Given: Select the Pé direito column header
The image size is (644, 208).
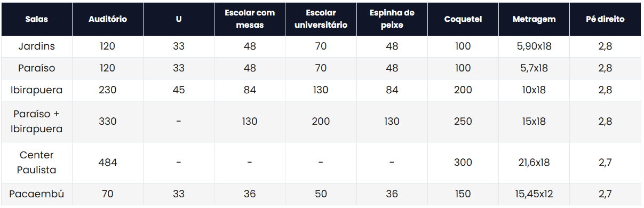Looking at the screenshot, I should pos(605,19).
